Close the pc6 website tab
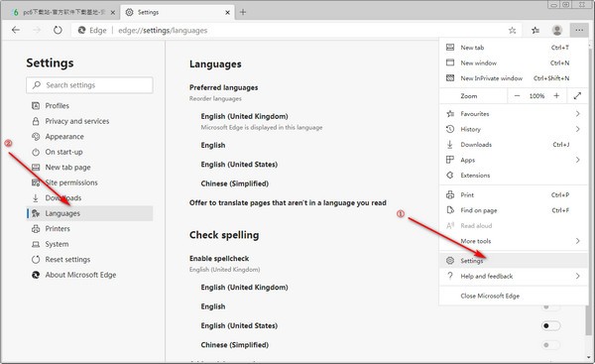Screen dimensions: 595x364 113,13
